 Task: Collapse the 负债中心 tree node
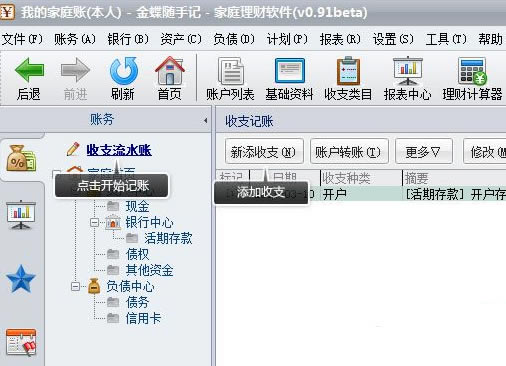75,286
